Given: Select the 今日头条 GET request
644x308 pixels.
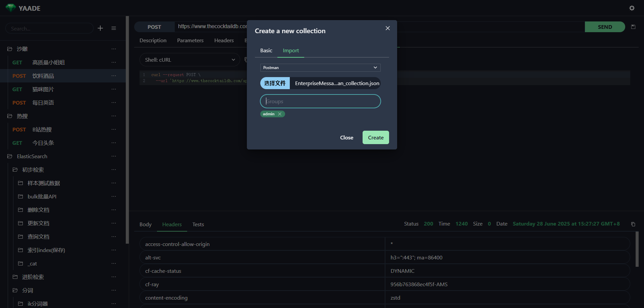Looking at the screenshot, I should [x=43, y=143].
